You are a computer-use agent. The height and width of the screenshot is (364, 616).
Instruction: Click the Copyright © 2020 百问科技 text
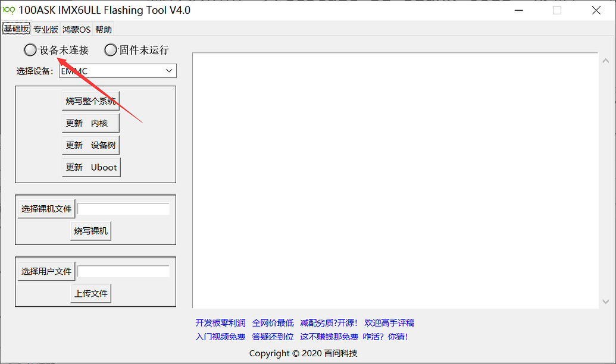[x=304, y=353]
